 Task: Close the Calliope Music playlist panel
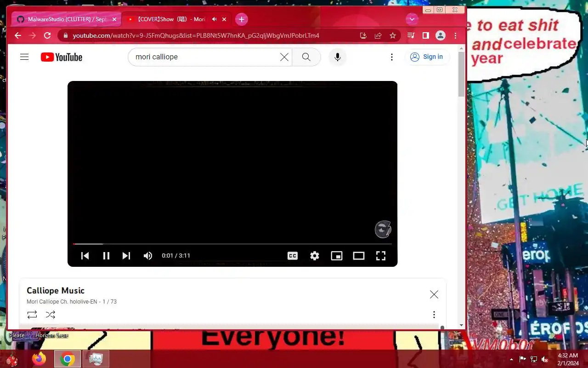434,294
